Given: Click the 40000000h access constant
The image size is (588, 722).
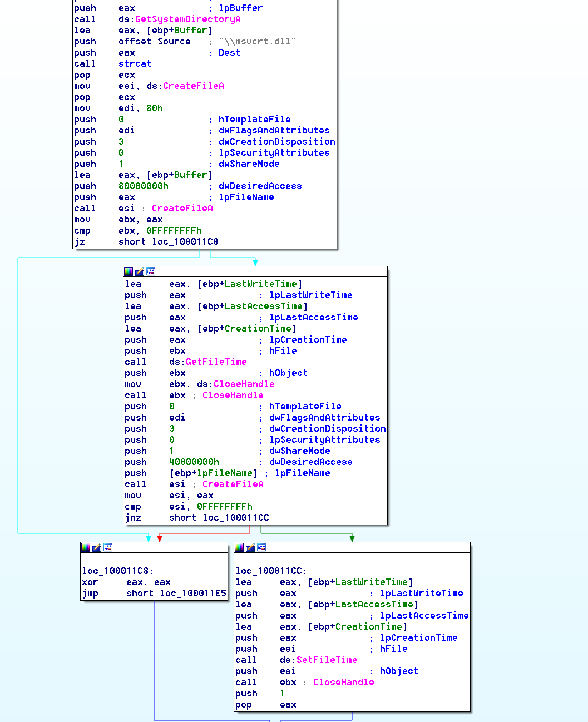Looking at the screenshot, I should (x=194, y=462).
